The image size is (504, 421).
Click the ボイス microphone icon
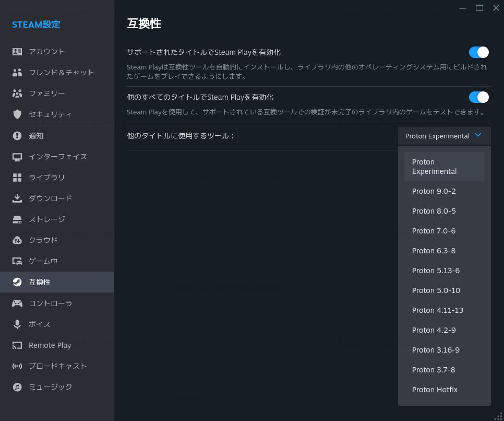(x=17, y=324)
